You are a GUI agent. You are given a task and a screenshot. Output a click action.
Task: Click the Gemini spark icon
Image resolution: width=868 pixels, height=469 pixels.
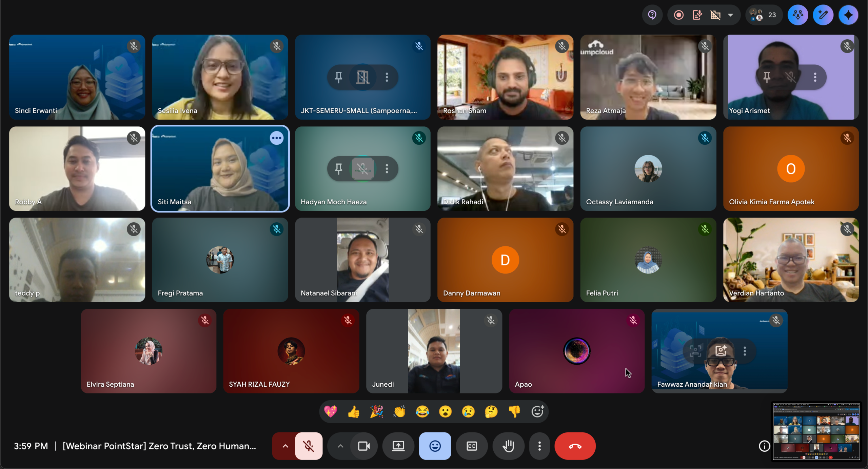coord(848,15)
